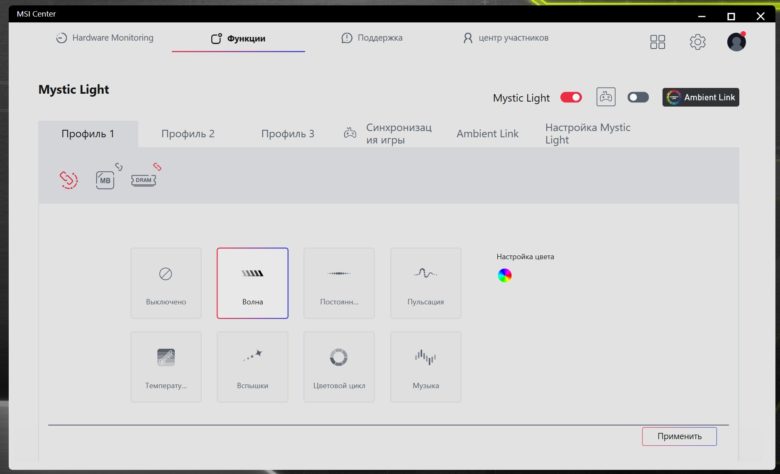Screen dimensions: 780x474
Task: Click the Настройка цвета label
Action: coord(525,257)
